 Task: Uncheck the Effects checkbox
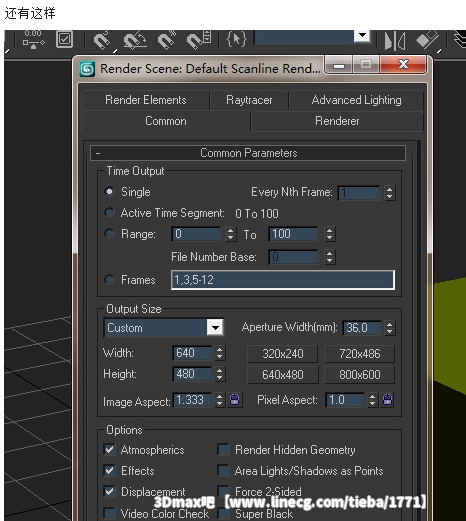pyautogui.click(x=109, y=471)
